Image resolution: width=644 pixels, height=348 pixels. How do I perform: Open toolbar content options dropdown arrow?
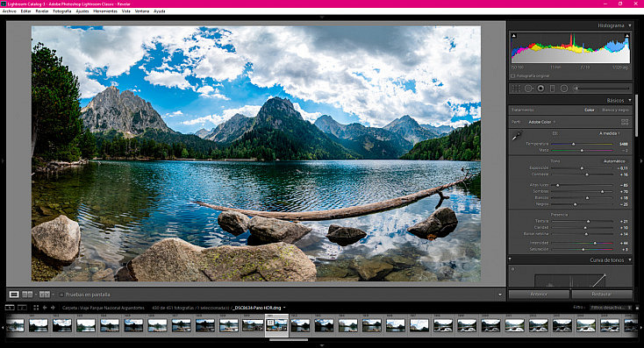coord(500,295)
